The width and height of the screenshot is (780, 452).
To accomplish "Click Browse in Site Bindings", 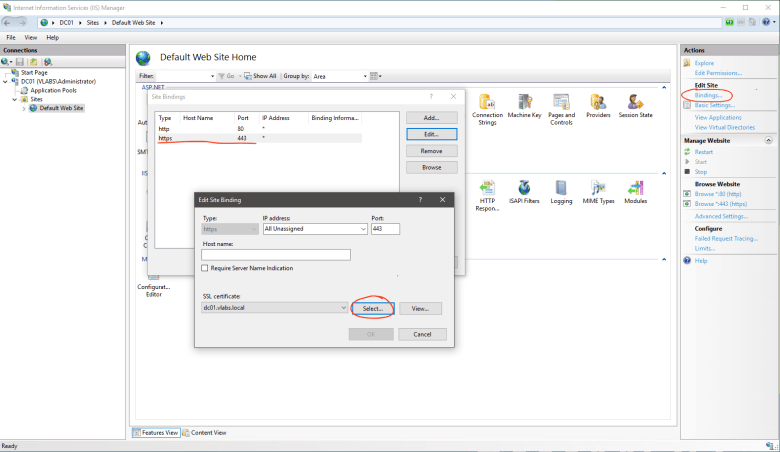I will coord(432,168).
